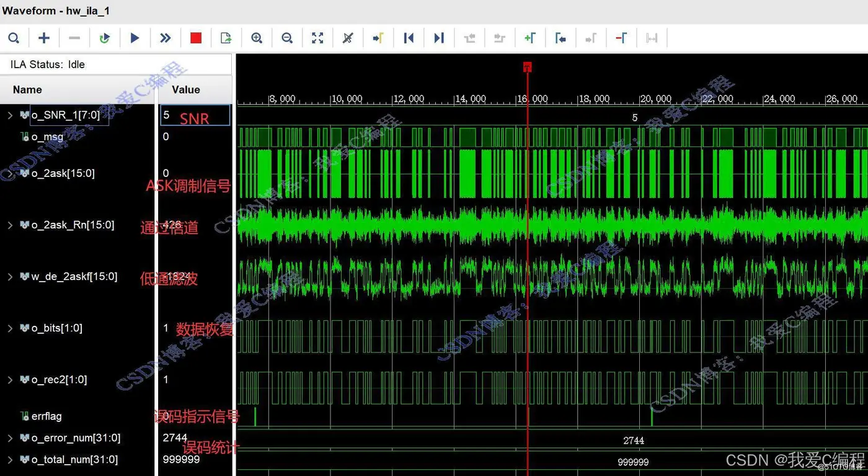Expand the o_error_num[31:0] bus

10,438
